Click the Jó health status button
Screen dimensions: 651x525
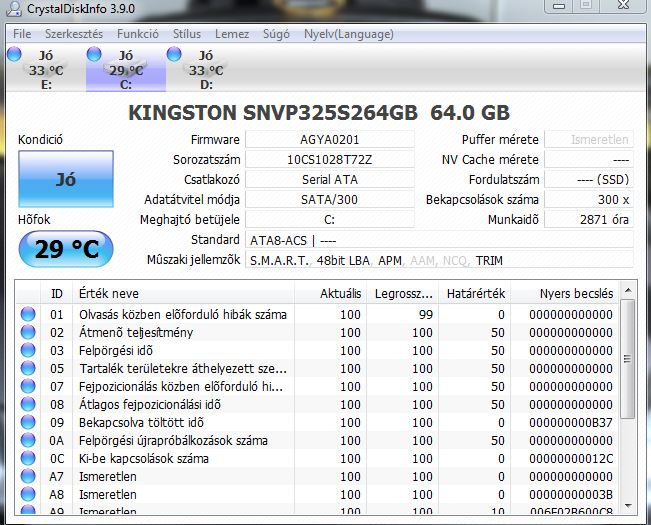click(x=66, y=179)
